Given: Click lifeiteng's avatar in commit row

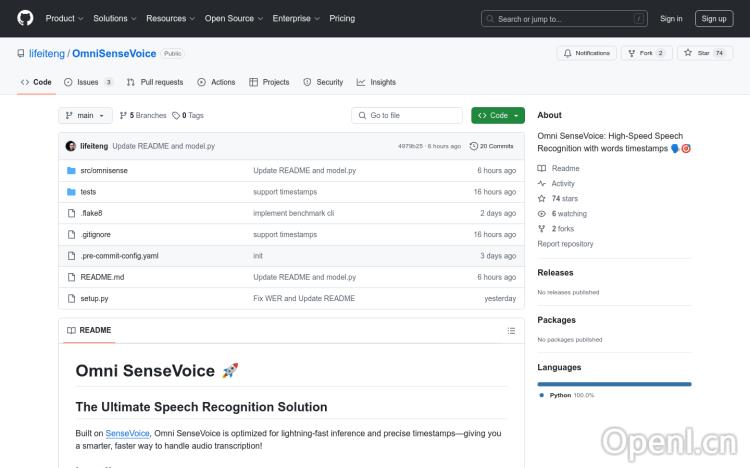Looking at the screenshot, I should pos(71,146).
